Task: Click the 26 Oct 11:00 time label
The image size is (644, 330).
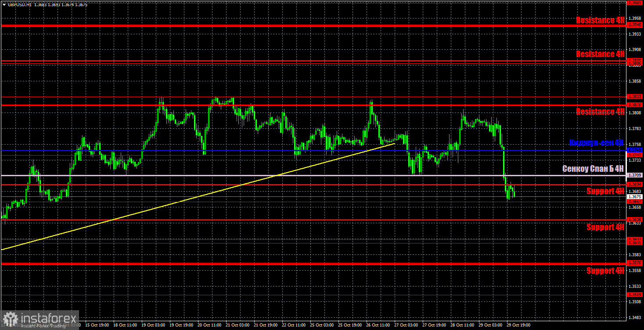Action: (x=378, y=326)
